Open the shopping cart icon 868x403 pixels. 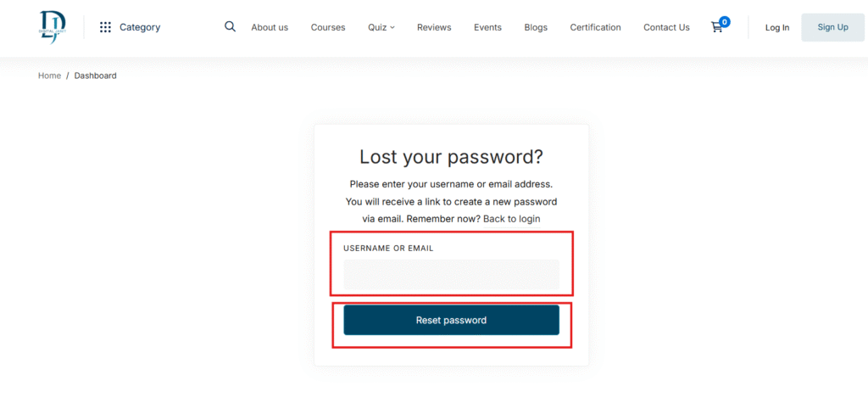(717, 27)
